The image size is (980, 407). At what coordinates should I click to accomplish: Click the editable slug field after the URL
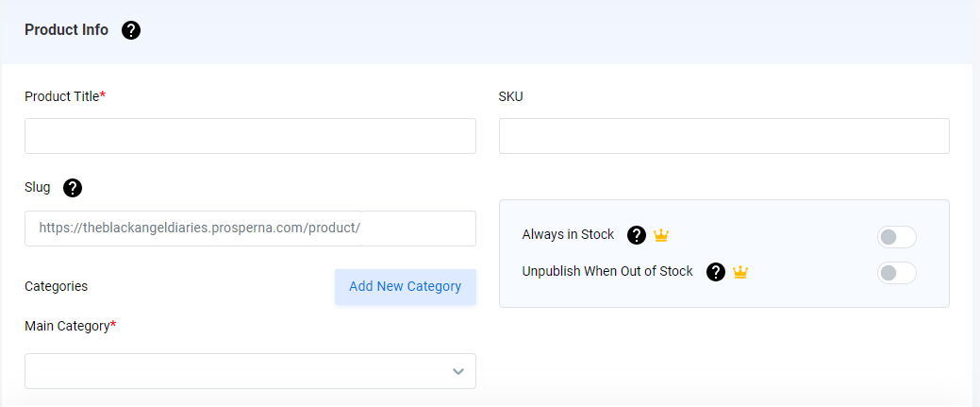coord(418,229)
